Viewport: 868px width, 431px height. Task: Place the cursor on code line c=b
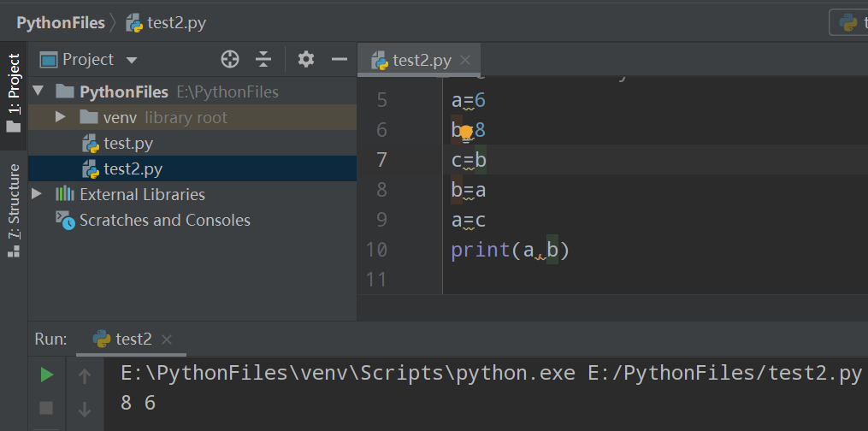pos(469,160)
